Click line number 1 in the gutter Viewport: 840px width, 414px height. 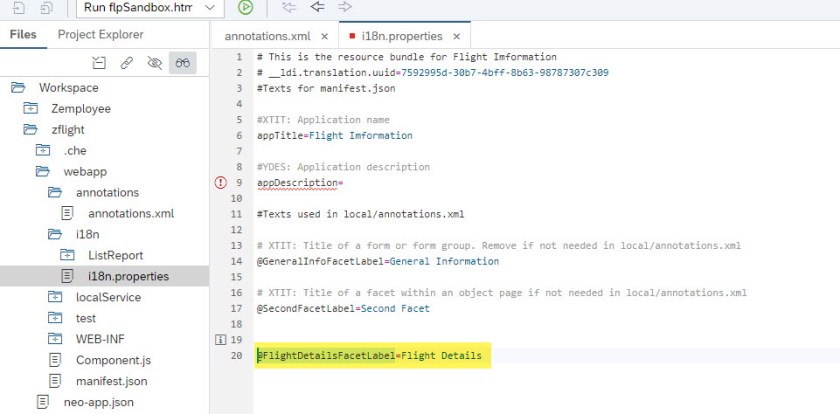coord(239,57)
